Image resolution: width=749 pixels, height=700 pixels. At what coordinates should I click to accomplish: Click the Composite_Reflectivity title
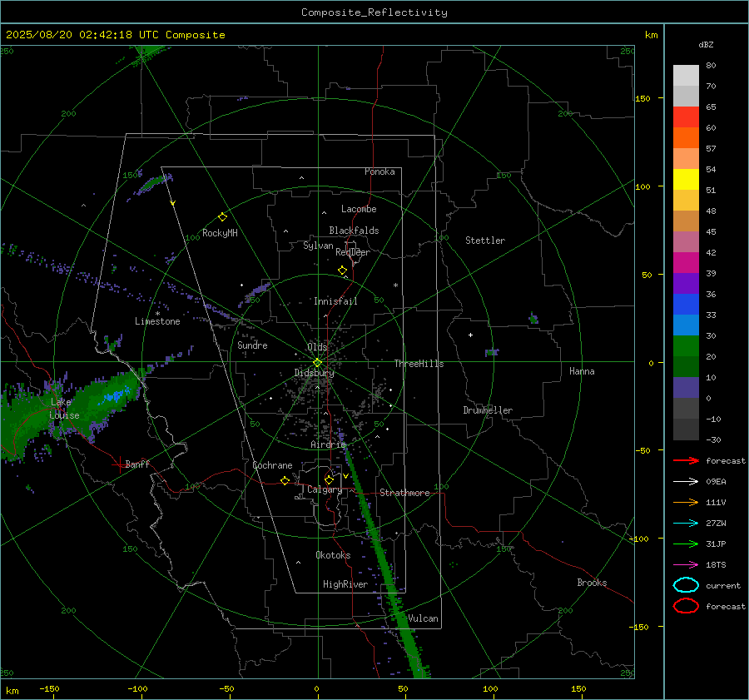[374, 12]
